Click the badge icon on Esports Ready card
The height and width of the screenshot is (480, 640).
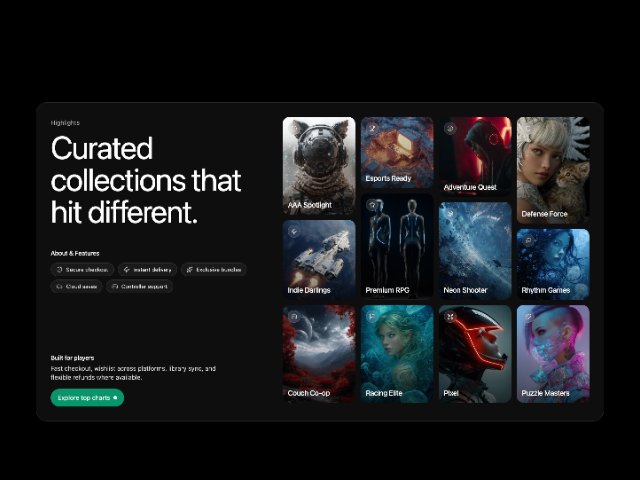click(372, 128)
